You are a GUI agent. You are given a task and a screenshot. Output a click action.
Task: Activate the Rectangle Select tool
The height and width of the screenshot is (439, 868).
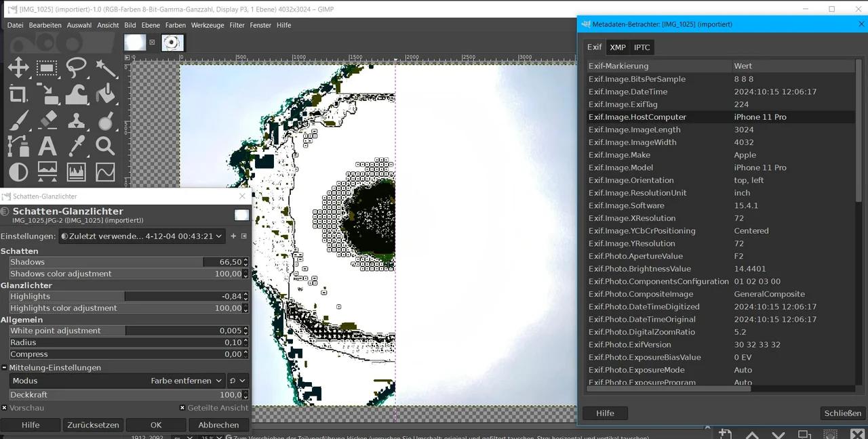(x=45, y=67)
